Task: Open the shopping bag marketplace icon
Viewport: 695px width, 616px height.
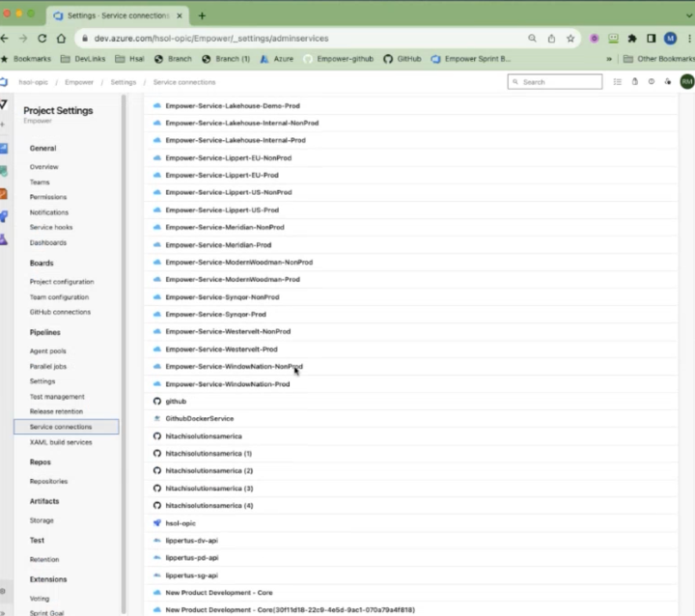Action: click(635, 82)
